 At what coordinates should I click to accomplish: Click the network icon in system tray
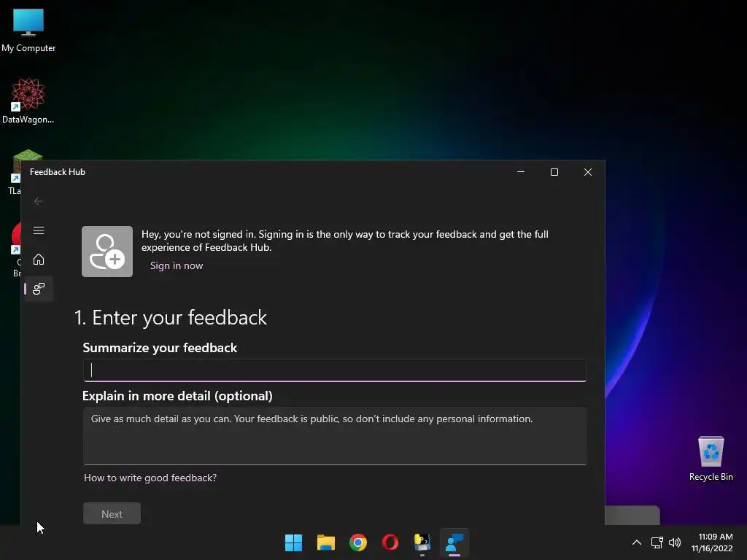(x=657, y=542)
